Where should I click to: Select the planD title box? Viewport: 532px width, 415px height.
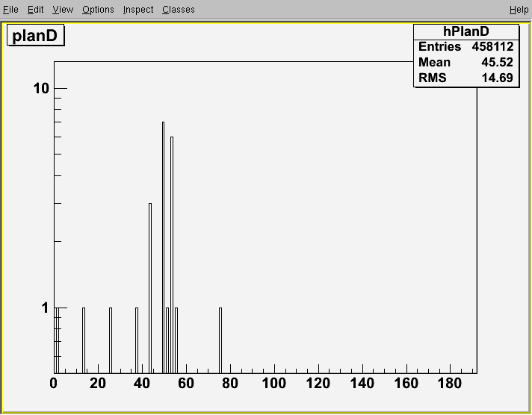pyautogui.click(x=35, y=35)
